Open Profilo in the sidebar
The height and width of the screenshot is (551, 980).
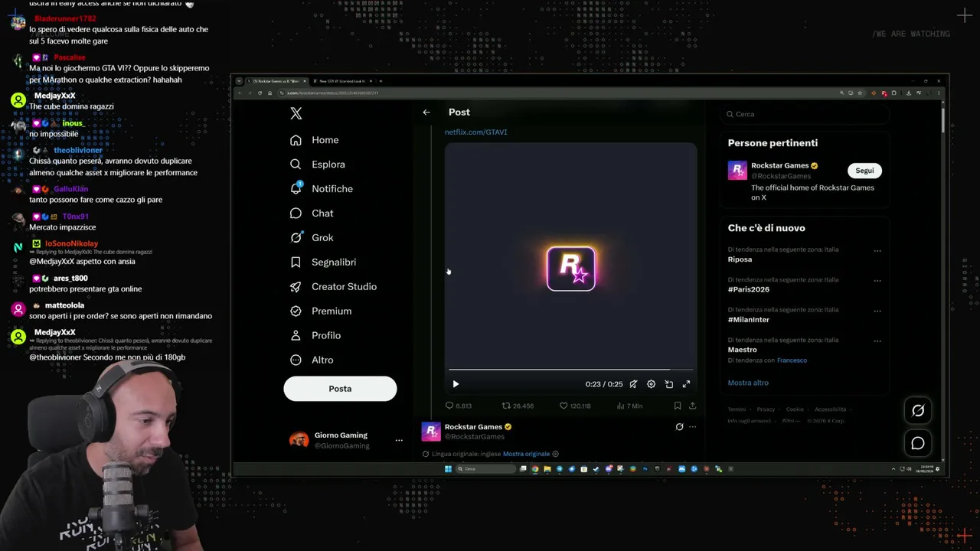tap(315, 336)
